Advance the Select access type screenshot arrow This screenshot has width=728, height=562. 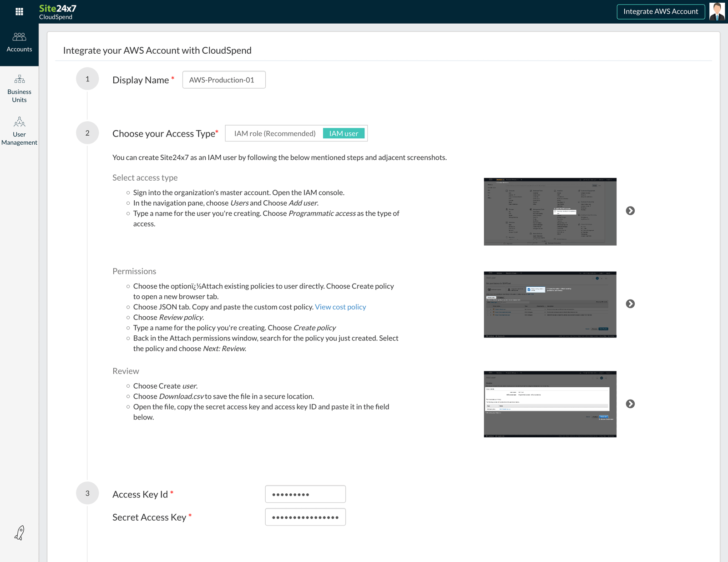tap(630, 211)
